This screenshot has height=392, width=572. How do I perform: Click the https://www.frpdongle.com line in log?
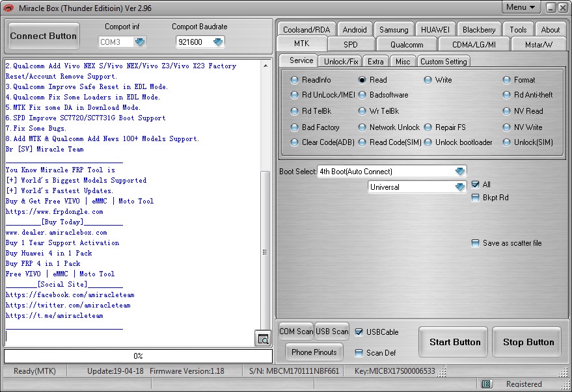click(55, 212)
